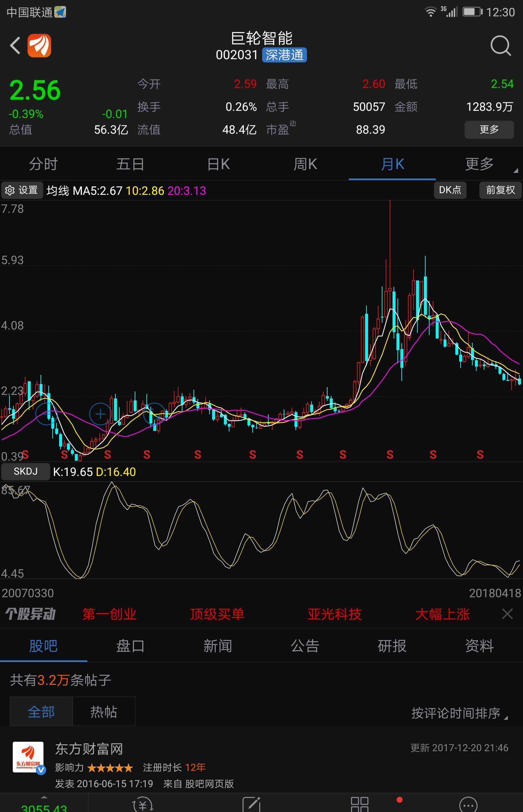Tap the grid icon in bottom bar
Image resolution: width=523 pixels, height=812 pixels.
tap(360, 805)
